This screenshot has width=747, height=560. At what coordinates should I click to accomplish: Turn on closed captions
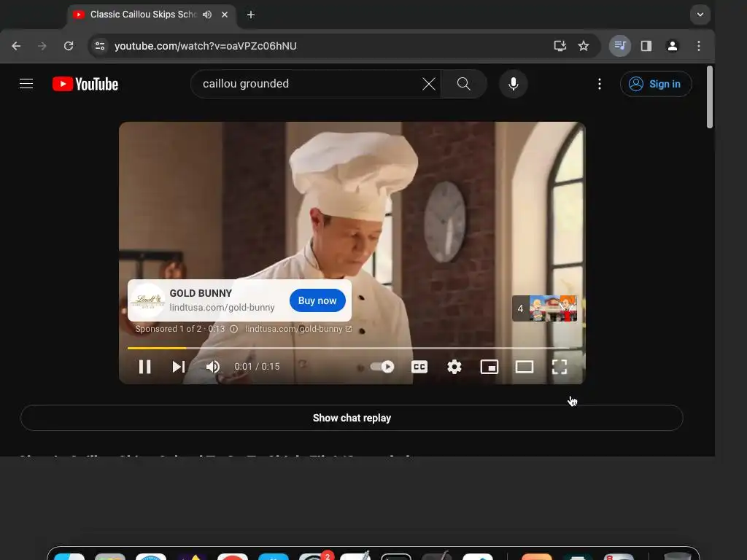click(x=419, y=367)
